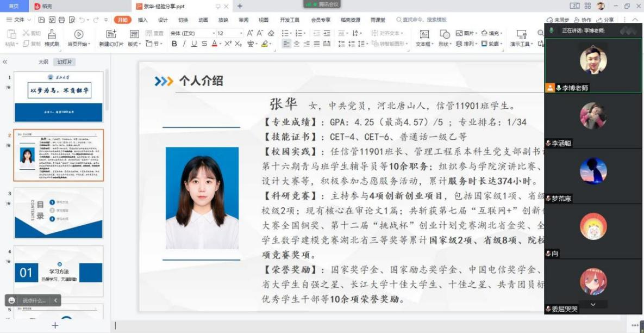Switch to the 大纲 (Outline) panel tab
Image resolution: width=644 pixels, height=333 pixels.
[43, 62]
